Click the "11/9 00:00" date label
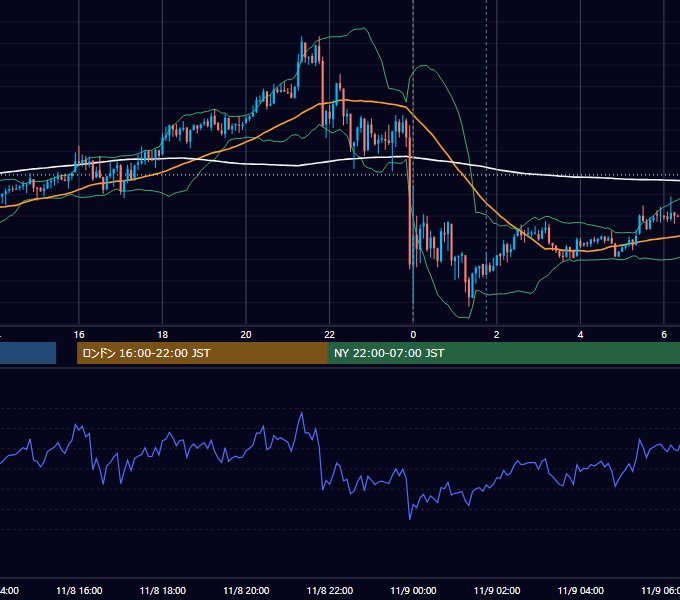Image resolution: width=680 pixels, height=600 pixels. click(413, 591)
